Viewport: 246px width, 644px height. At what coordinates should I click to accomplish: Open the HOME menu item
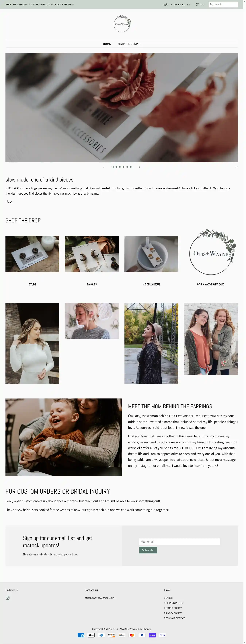(107, 44)
